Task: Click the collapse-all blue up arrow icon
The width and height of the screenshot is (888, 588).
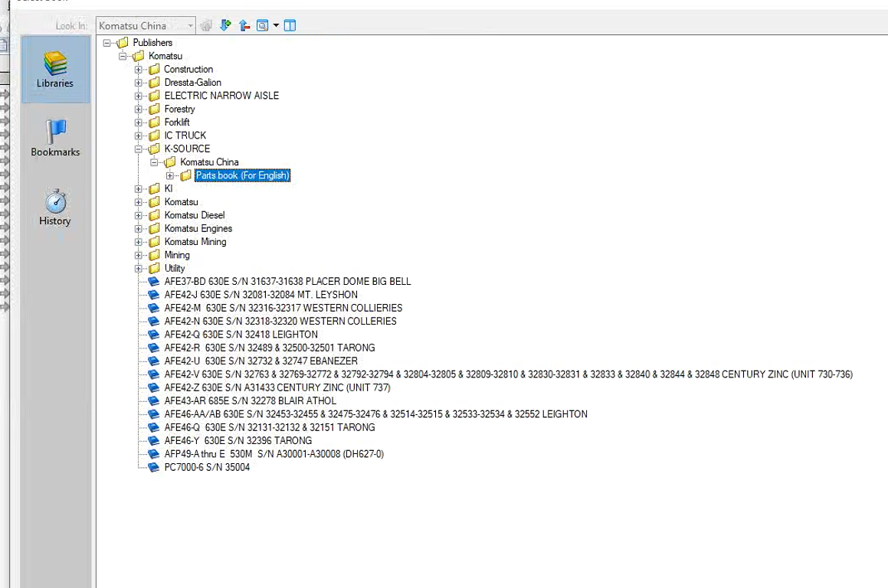Action: coord(244,25)
